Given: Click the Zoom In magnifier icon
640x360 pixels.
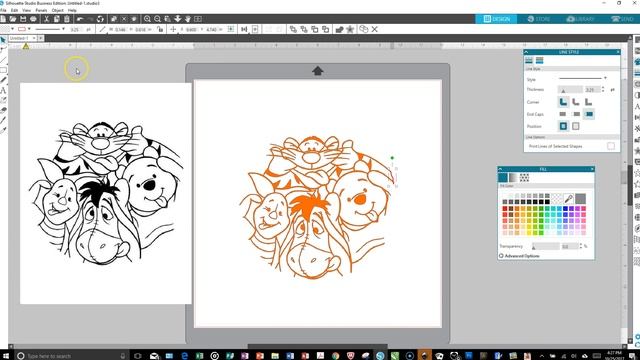Looking at the screenshot, I should tap(147, 19).
